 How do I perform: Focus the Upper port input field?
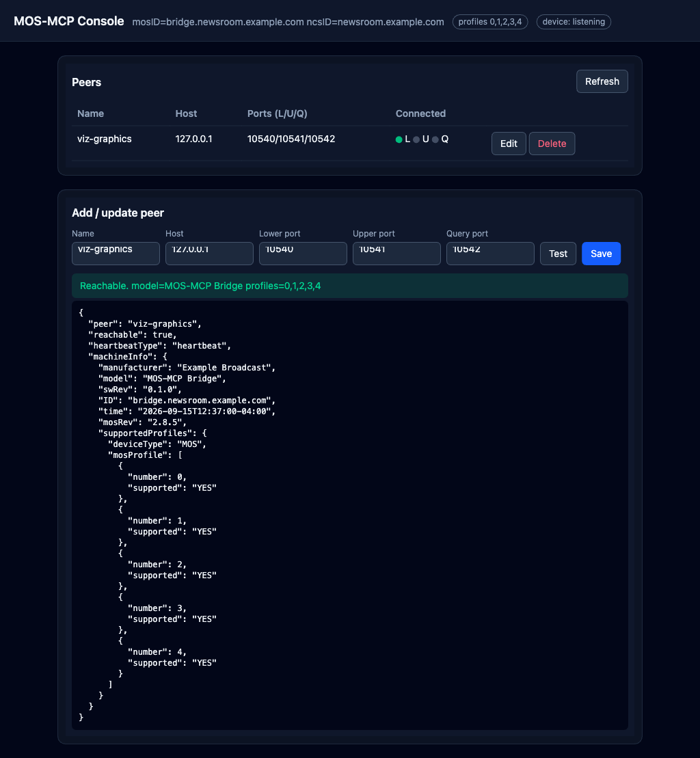pyautogui.click(x=396, y=254)
